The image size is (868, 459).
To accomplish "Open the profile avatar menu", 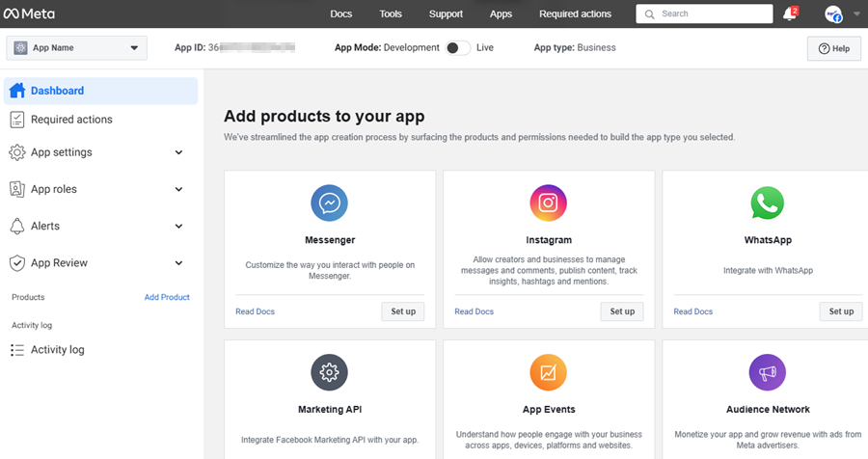I will point(833,13).
